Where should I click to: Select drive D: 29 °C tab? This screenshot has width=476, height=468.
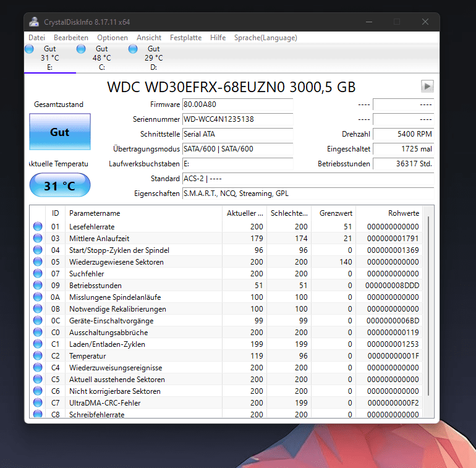point(153,58)
